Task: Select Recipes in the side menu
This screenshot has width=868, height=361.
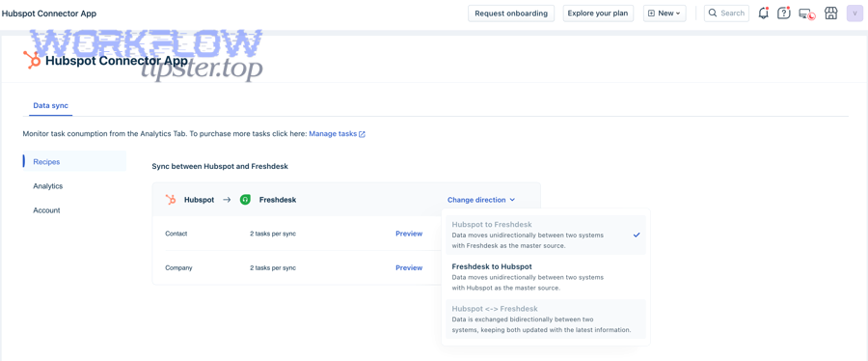Action: 74,161
